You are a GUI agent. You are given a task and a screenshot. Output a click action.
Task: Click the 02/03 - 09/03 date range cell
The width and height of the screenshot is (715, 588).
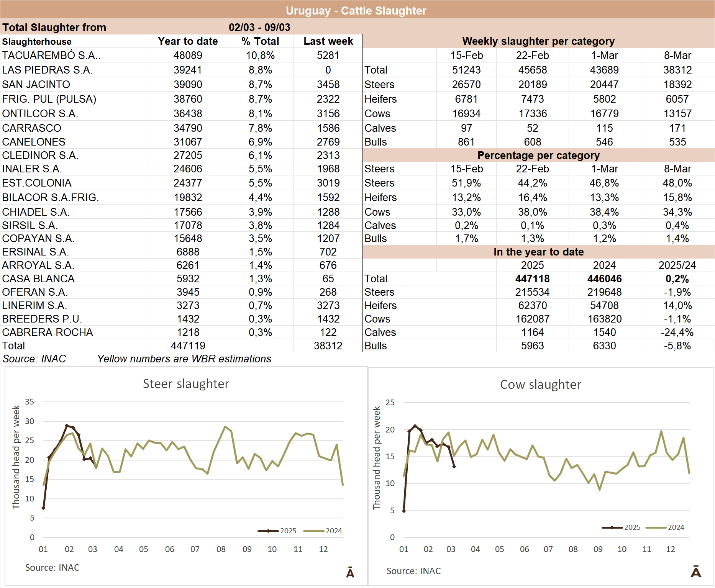259,28
